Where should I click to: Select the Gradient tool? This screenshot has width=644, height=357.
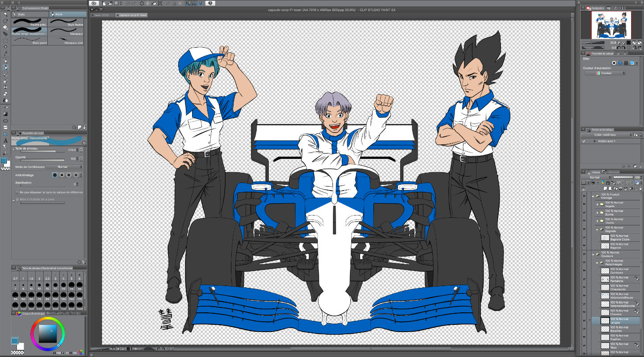[5, 114]
